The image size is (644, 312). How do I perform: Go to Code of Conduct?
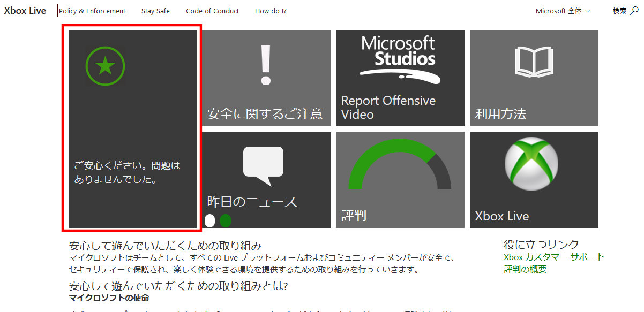click(x=213, y=11)
